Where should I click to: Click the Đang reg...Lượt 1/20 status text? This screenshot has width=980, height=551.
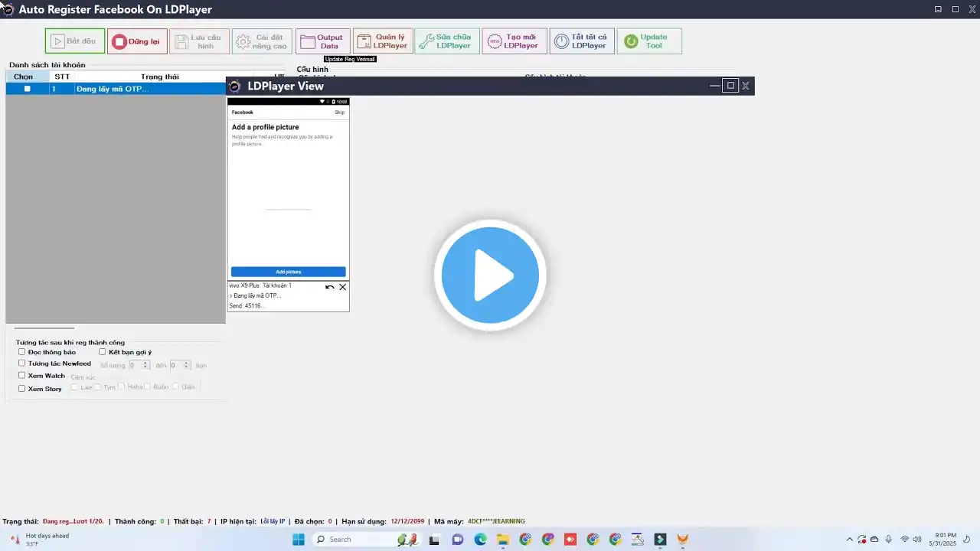coord(73,522)
